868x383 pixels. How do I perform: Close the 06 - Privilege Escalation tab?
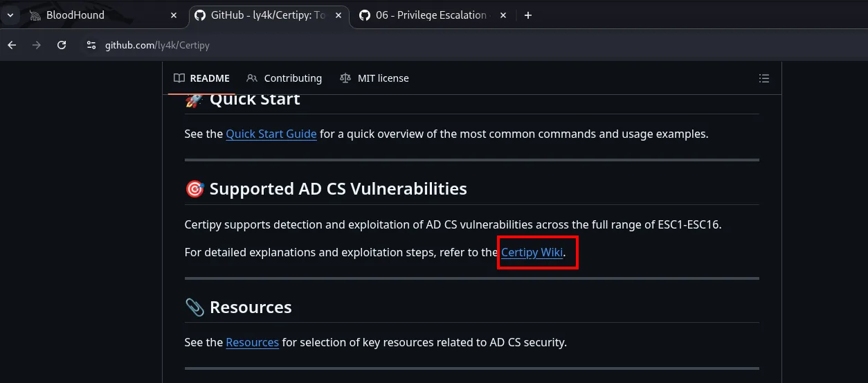pyautogui.click(x=503, y=15)
